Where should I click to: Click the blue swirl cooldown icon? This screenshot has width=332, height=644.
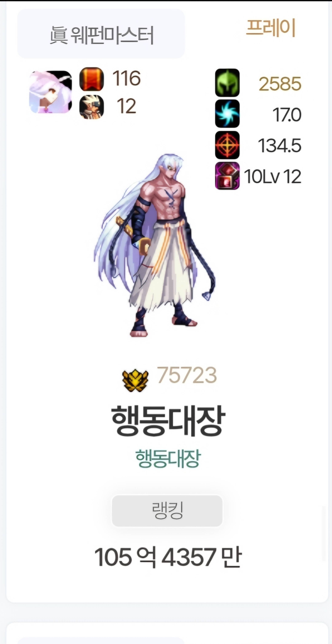227,114
